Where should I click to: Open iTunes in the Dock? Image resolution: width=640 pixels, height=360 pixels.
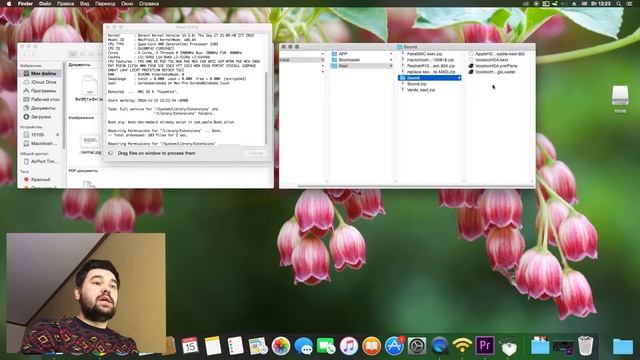click(x=349, y=346)
